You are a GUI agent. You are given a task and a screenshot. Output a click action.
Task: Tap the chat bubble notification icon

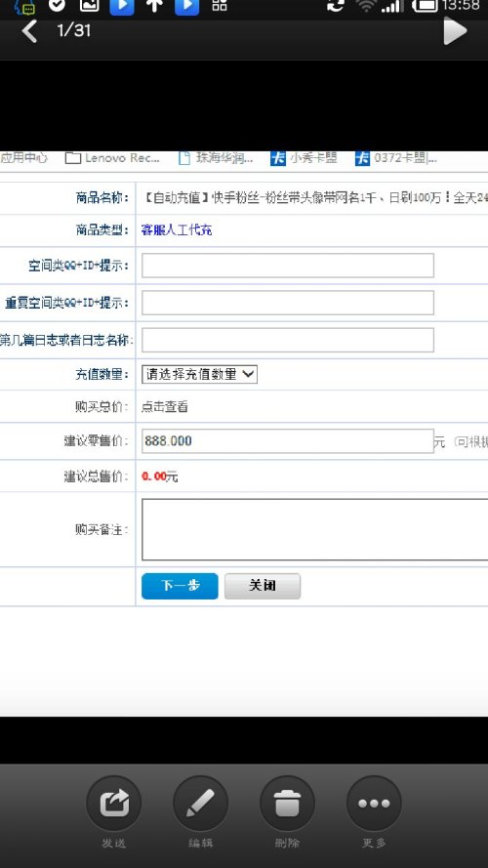pos(25,7)
